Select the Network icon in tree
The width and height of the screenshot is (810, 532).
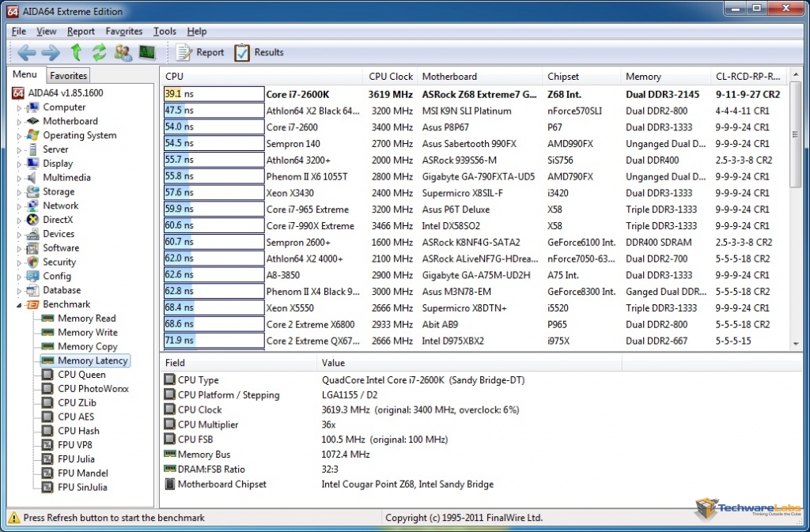(33, 206)
